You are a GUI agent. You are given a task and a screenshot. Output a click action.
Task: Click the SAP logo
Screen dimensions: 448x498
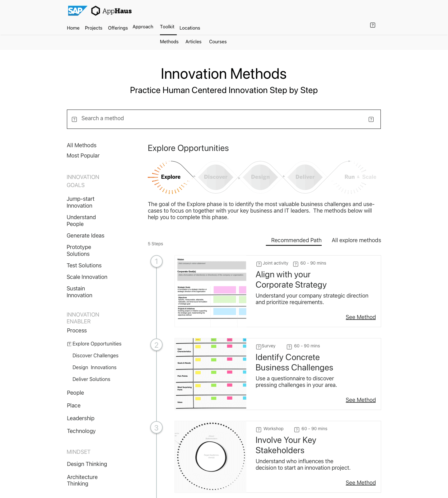click(77, 11)
